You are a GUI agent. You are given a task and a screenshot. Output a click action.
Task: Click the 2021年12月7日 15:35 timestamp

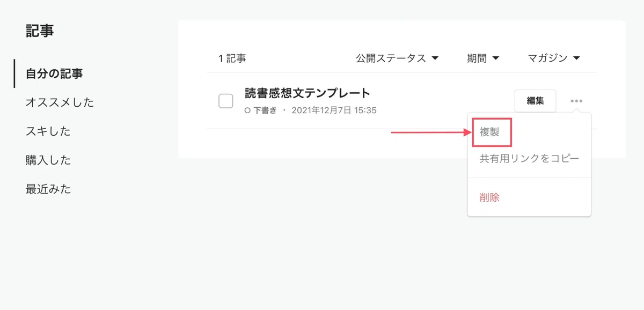334,110
